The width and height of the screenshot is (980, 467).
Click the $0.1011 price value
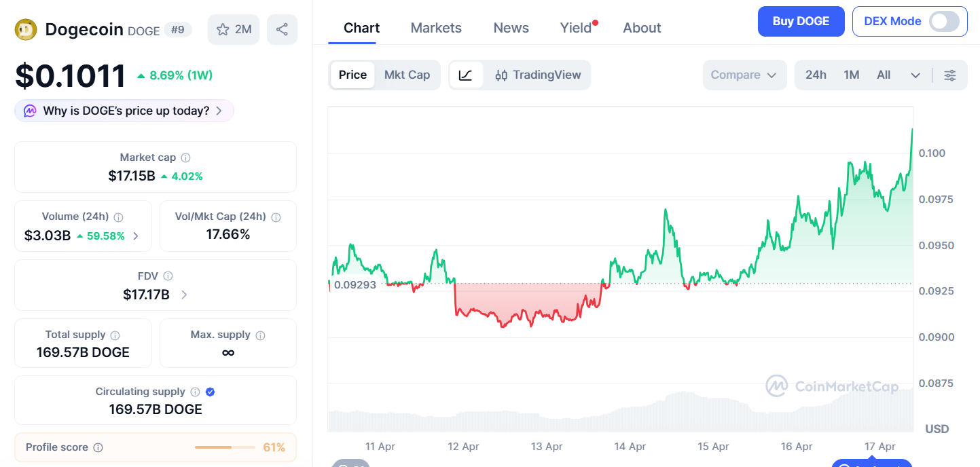click(70, 75)
